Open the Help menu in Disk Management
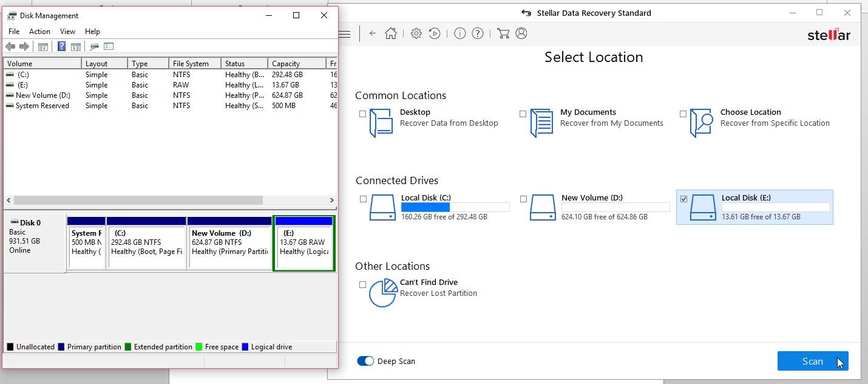 pyautogui.click(x=92, y=32)
